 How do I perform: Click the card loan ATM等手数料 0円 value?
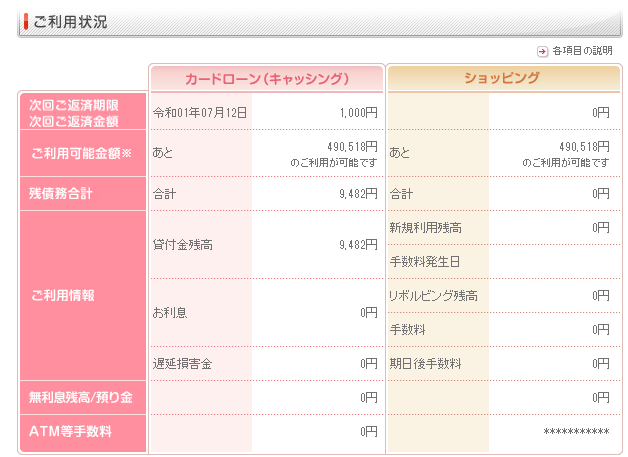click(369, 431)
